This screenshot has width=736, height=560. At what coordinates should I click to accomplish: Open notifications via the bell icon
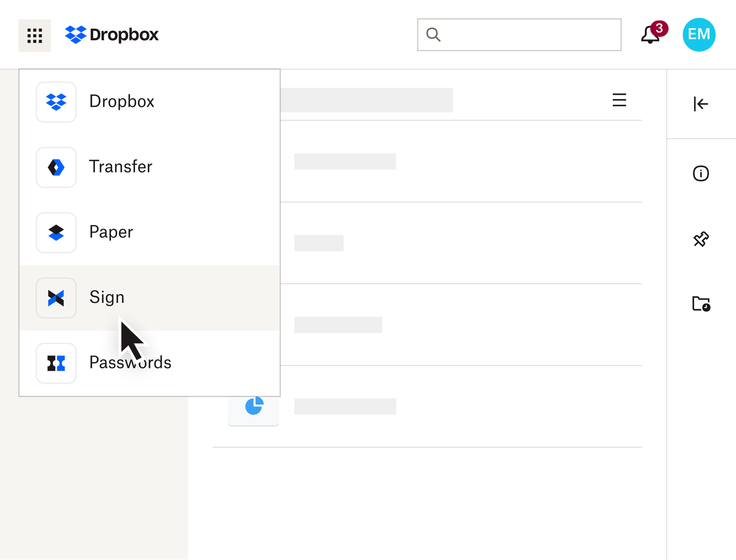tap(649, 35)
